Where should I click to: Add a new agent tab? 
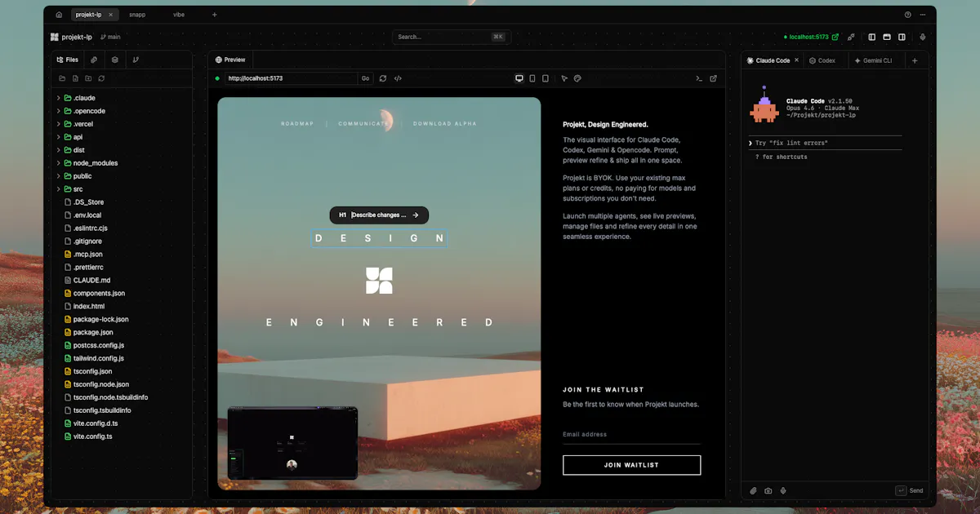(x=915, y=60)
